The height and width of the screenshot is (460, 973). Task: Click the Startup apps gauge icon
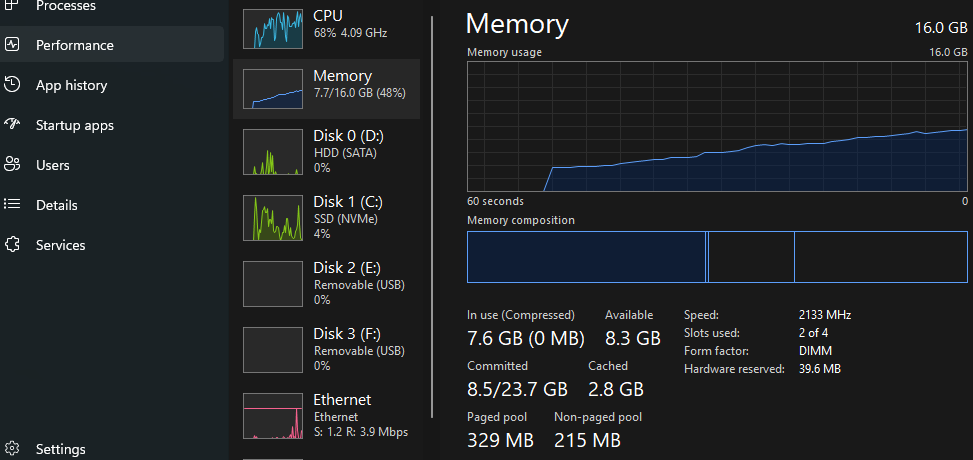pos(12,124)
